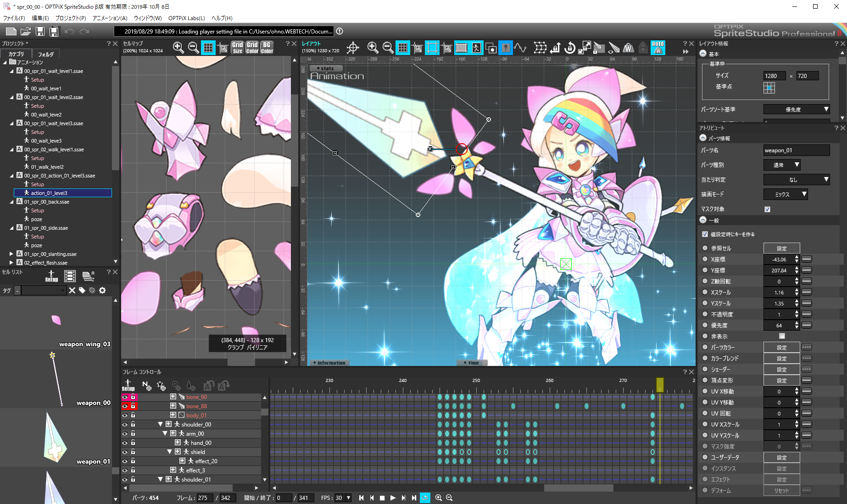Open the ファイル(F) menu
Image resolution: width=847 pixels, height=504 pixels.
pyautogui.click(x=14, y=18)
